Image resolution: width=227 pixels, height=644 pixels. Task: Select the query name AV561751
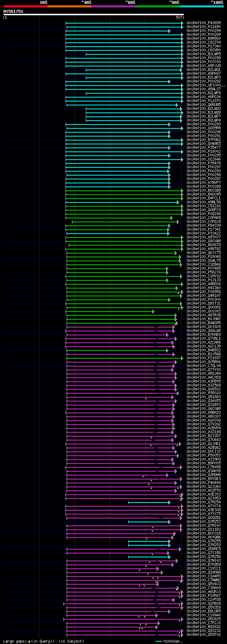pyautogui.click(x=13, y=11)
